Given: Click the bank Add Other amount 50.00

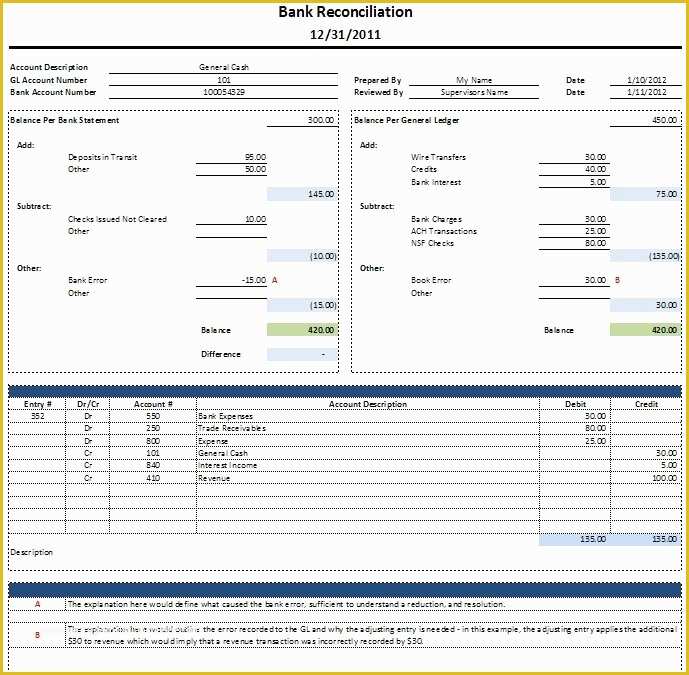Looking at the screenshot, I should 231,169.
